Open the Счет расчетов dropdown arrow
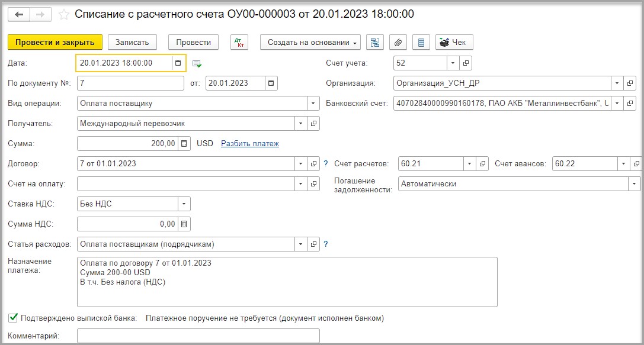This screenshot has width=644, height=345. click(469, 164)
